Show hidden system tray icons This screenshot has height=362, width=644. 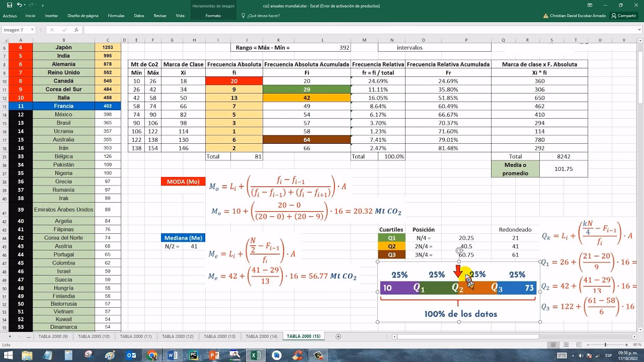[x=573, y=355]
